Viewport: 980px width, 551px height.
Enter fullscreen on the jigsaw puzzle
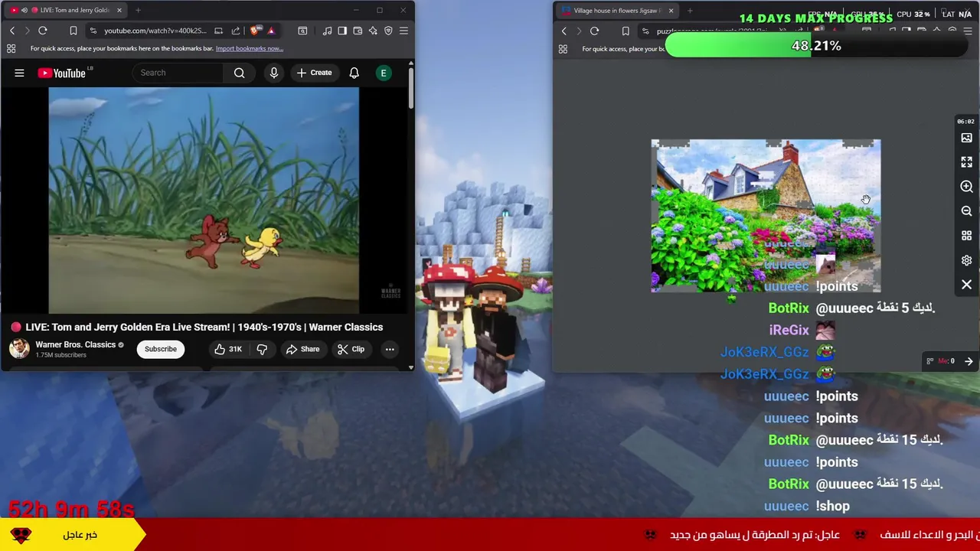click(966, 162)
